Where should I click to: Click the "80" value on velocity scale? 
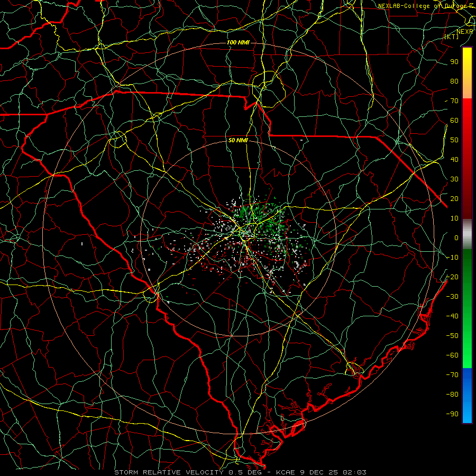(454, 81)
